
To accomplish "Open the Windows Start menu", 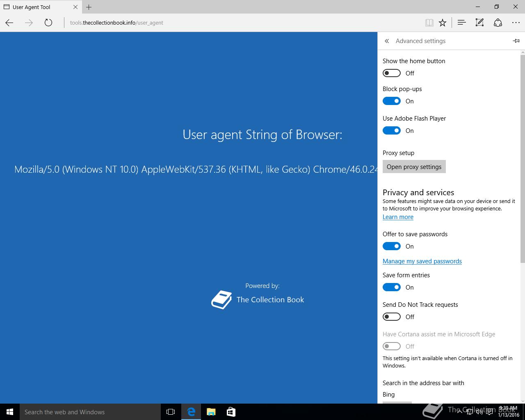I will click(x=10, y=412).
